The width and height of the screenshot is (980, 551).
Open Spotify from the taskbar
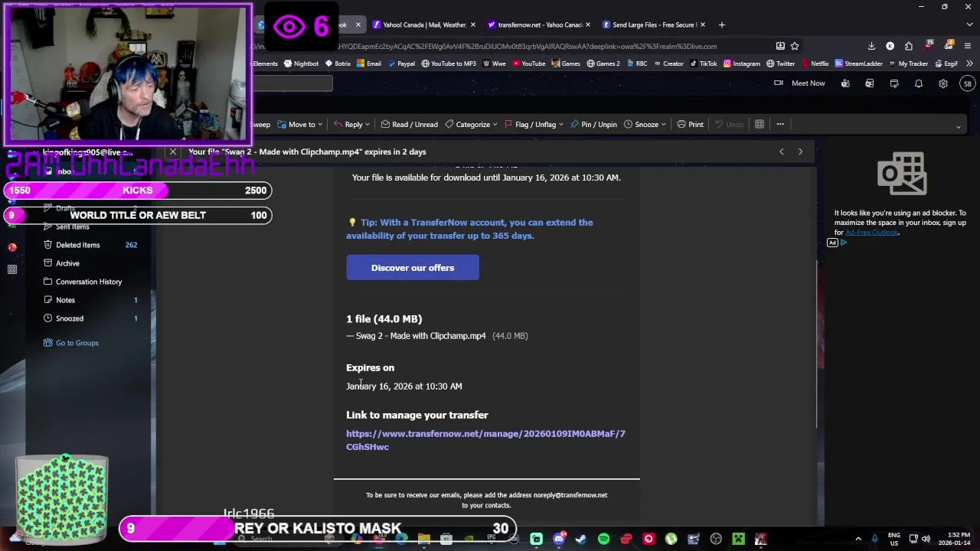(603, 540)
